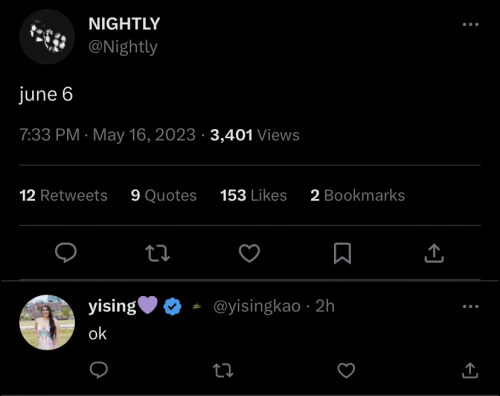Reply to yising's comment
This screenshot has height=396, width=500.
99,370
